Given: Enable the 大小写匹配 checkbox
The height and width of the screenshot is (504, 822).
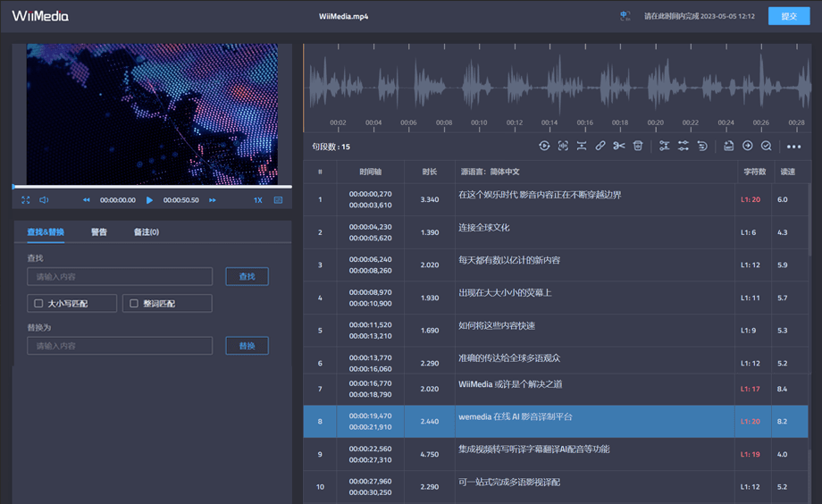Looking at the screenshot, I should [38, 303].
